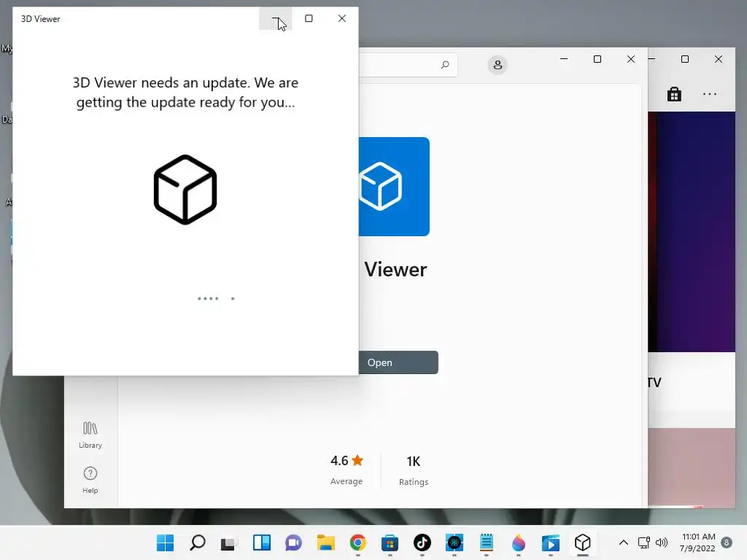Open the Chat app on taskbar
Viewport: 747px width, 560px height.
pyautogui.click(x=293, y=542)
